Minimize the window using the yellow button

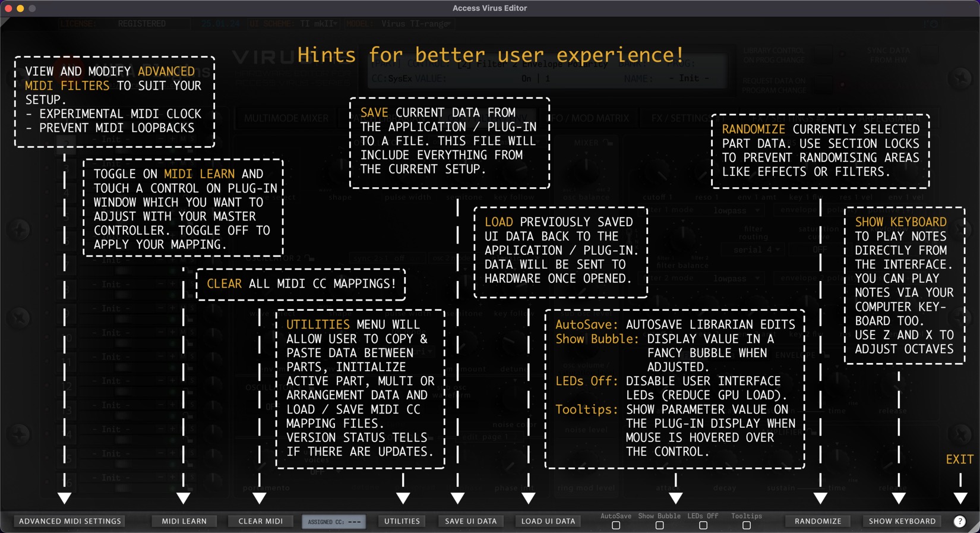pyautogui.click(x=20, y=8)
